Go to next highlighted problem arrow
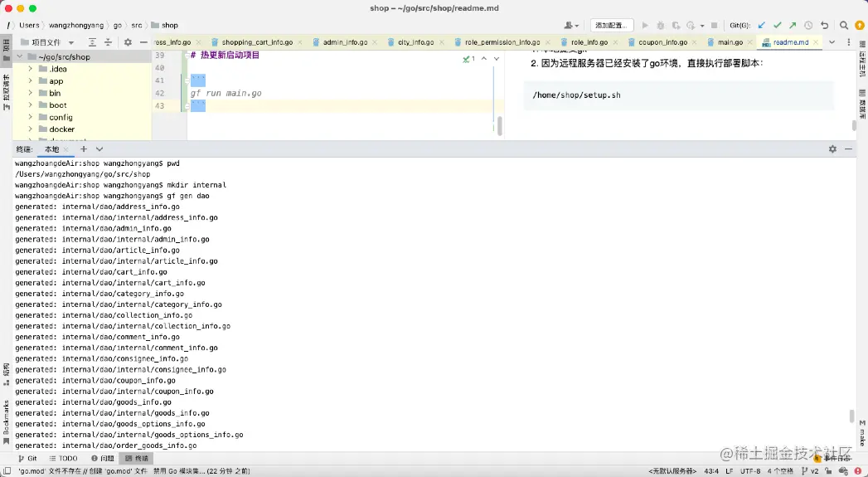 tap(497, 59)
